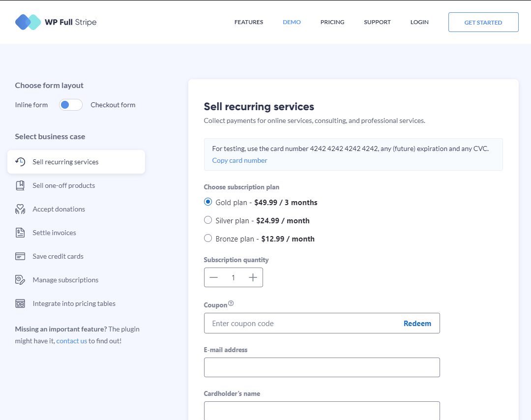
Task: Decrease subscription quantity with the minus stepper
Action: (x=214, y=277)
